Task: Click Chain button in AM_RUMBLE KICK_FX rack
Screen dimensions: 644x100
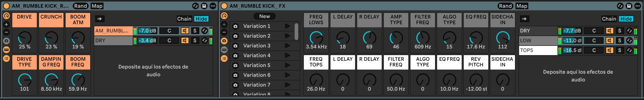Action: [x=609, y=19]
